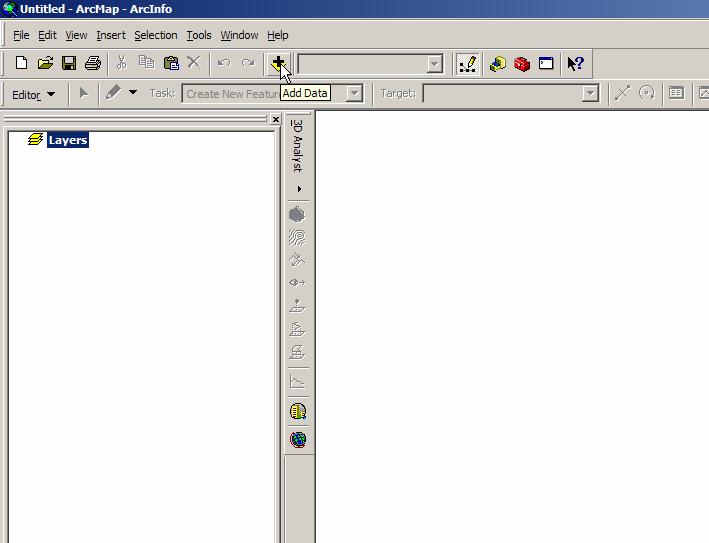The height and width of the screenshot is (543, 709).
Task: Launch ArcCatalog from toolbar
Action: point(497,64)
